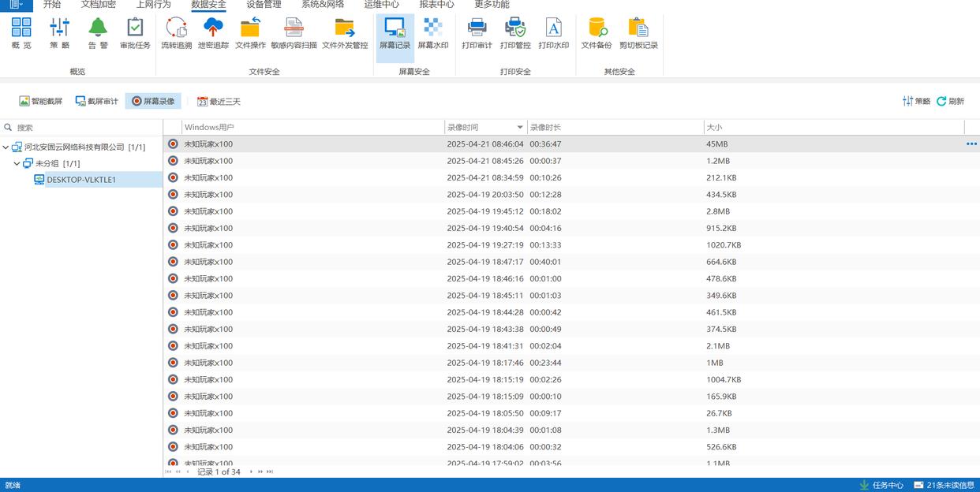The height and width of the screenshot is (492, 980).
Task: Open 最近三天 date filter
Action: pyautogui.click(x=219, y=101)
